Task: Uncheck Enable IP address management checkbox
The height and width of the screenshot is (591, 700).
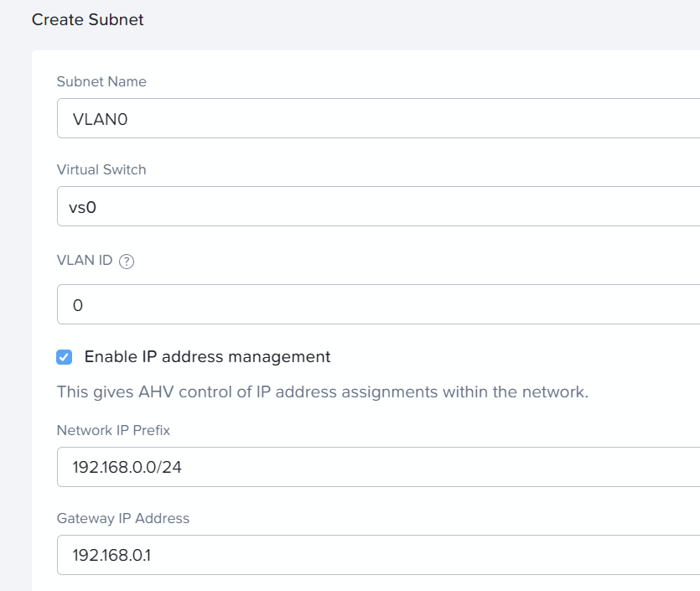Action: click(65, 357)
